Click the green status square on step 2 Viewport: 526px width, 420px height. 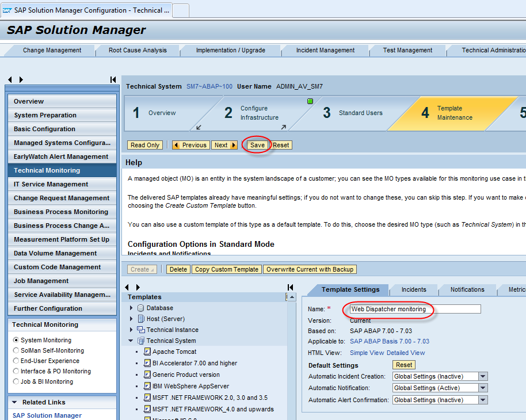pos(310,101)
